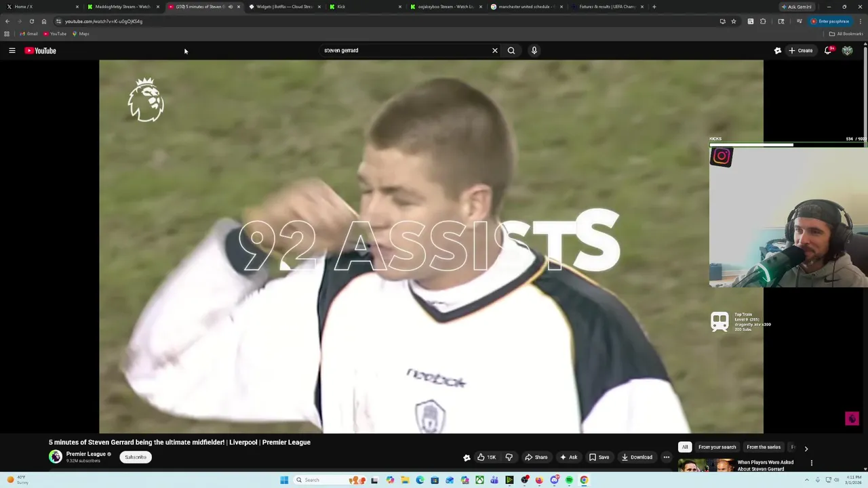Show hidden system tray icons
Viewport: 868px width, 488px height.
808,480
